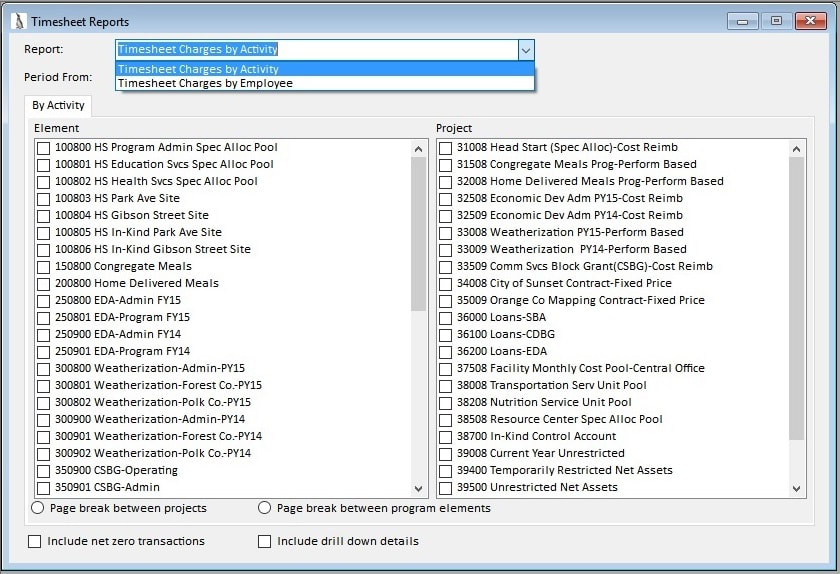Maximize the Timesheet Reports window
The height and width of the screenshot is (574, 840).
(x=776, y=21)
